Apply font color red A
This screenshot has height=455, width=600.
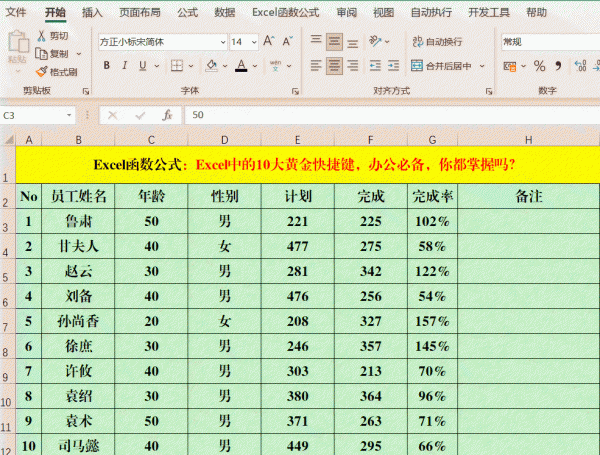coord(241,66)
